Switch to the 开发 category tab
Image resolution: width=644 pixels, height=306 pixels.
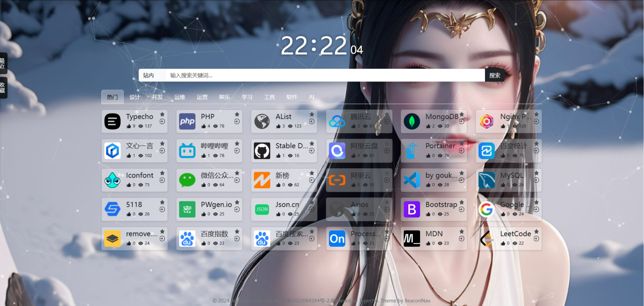tap(157, 97)
